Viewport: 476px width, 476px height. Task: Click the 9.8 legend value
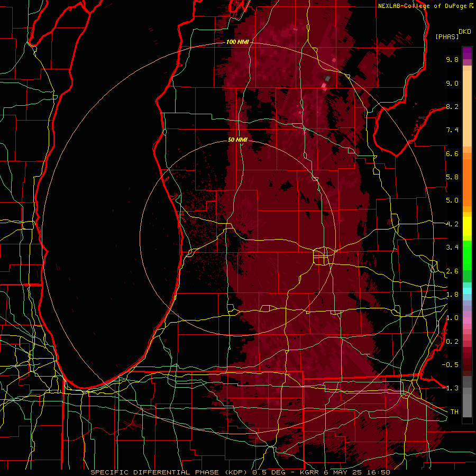[x=452, y=59]
